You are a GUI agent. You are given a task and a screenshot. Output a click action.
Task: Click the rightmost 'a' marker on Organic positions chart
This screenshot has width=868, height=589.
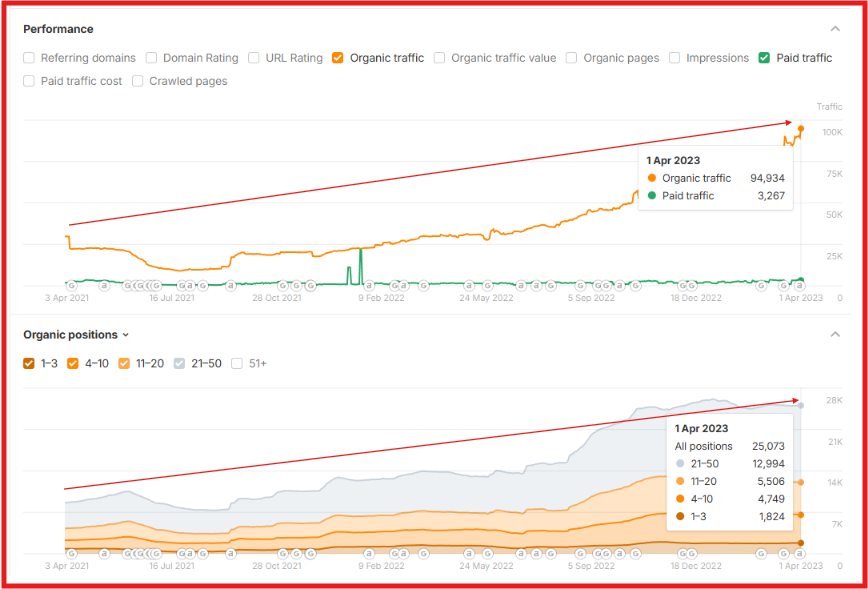coord(798,553)
